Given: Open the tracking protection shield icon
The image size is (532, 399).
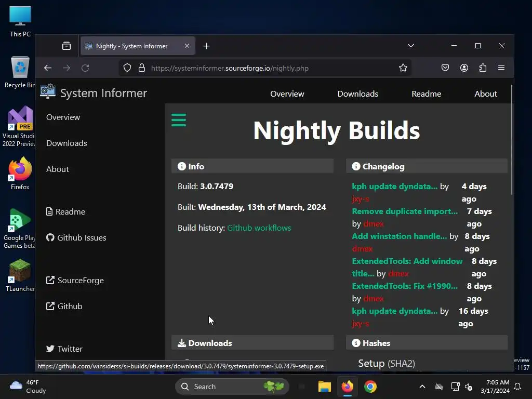Looking at the screenshot, I should click(x=127, y=68).
